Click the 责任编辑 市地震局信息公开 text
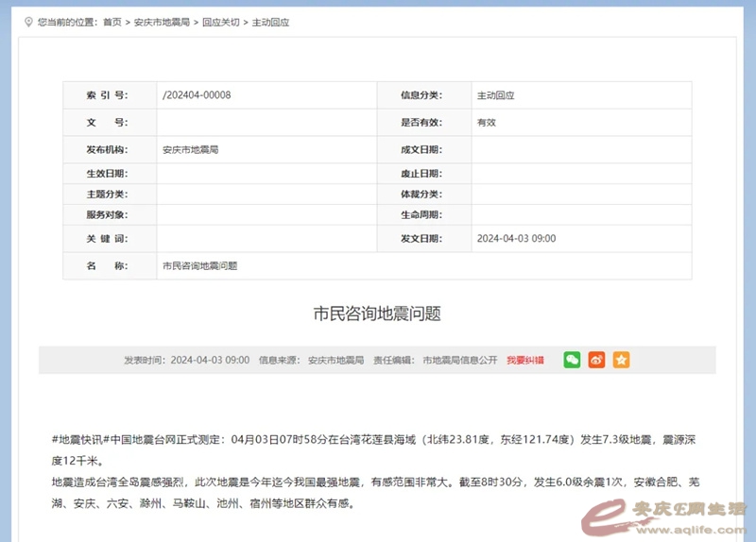The height and width of the screenshot is (542, 756). (x=459, y=361)
